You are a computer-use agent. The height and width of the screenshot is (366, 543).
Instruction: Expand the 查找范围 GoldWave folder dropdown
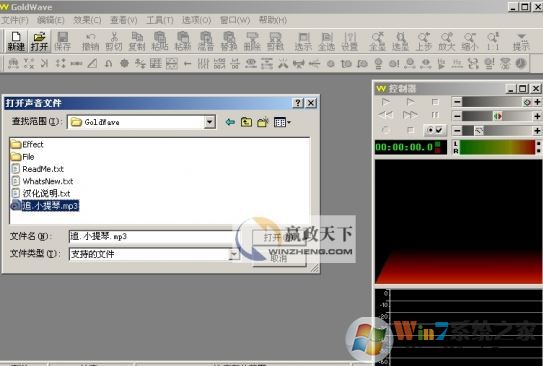(209, 122)
